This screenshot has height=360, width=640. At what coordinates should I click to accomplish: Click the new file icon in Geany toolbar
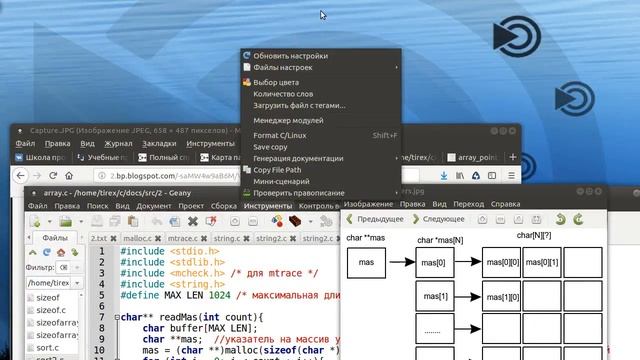click(36, 222)
